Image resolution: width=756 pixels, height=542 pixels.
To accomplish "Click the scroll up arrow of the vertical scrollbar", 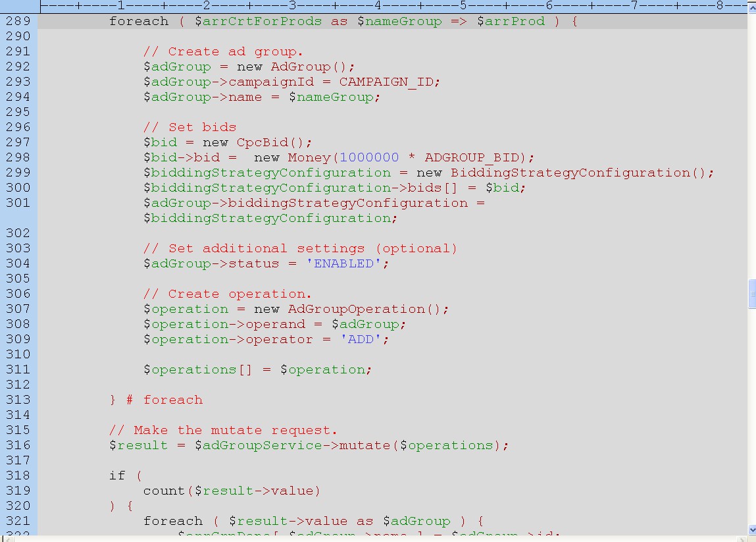I will 751,7.
